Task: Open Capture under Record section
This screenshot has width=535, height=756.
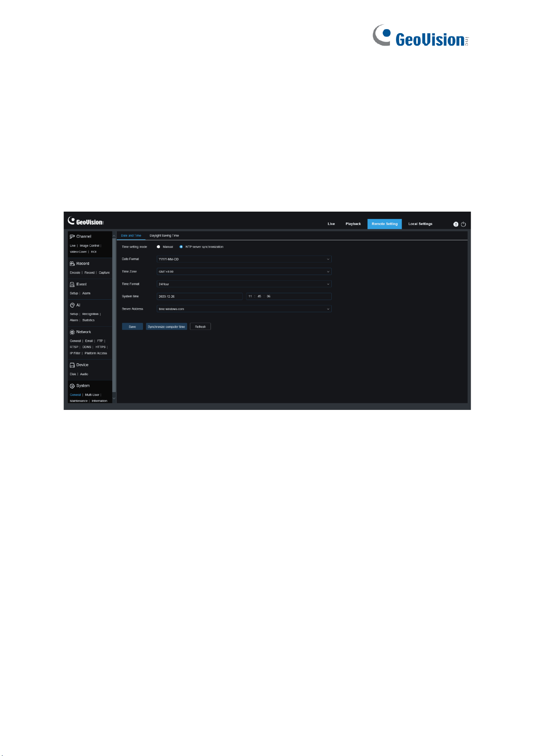Action: tap(104, 273)
